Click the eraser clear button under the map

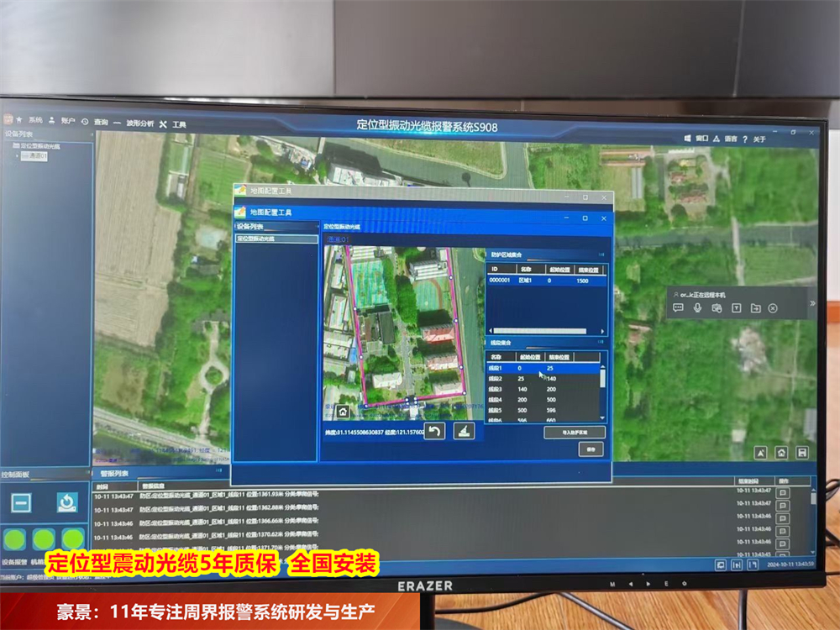[463, 431]
